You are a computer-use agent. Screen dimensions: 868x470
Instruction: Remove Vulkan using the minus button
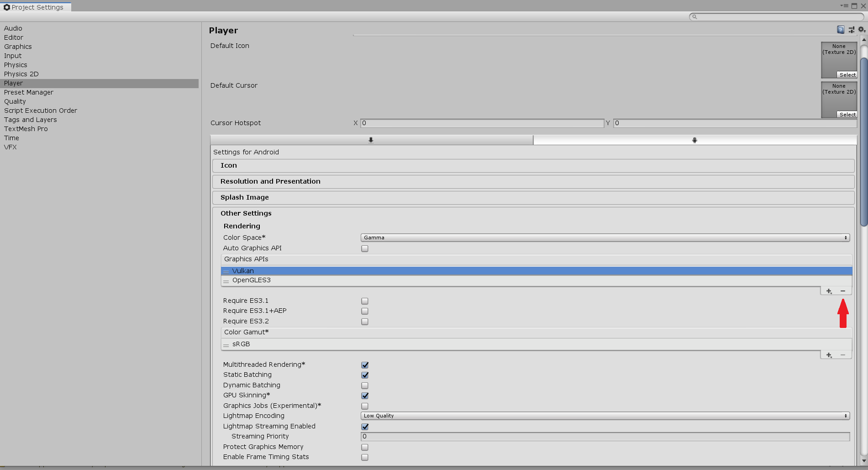pos(842,290)
